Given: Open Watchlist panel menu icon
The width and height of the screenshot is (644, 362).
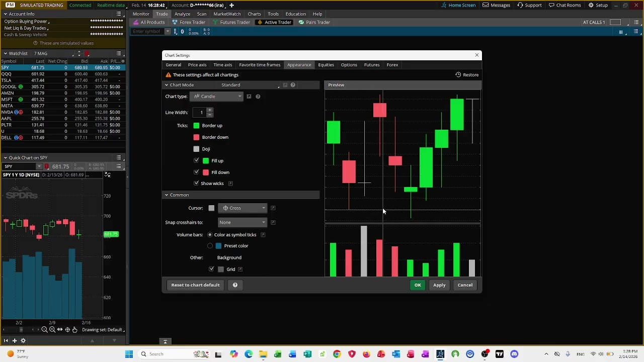Looking at the screenshot, I should click(x=119, y=53).
